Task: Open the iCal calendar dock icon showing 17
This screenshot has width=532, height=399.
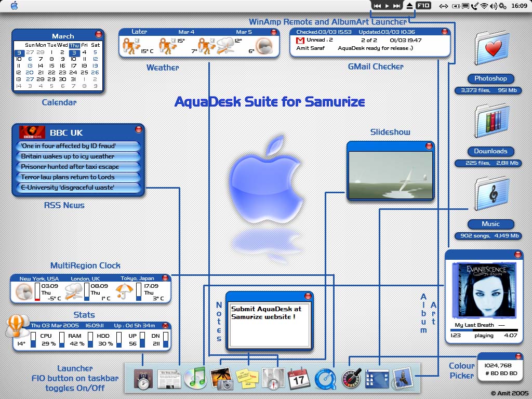Action: [299, 379]
